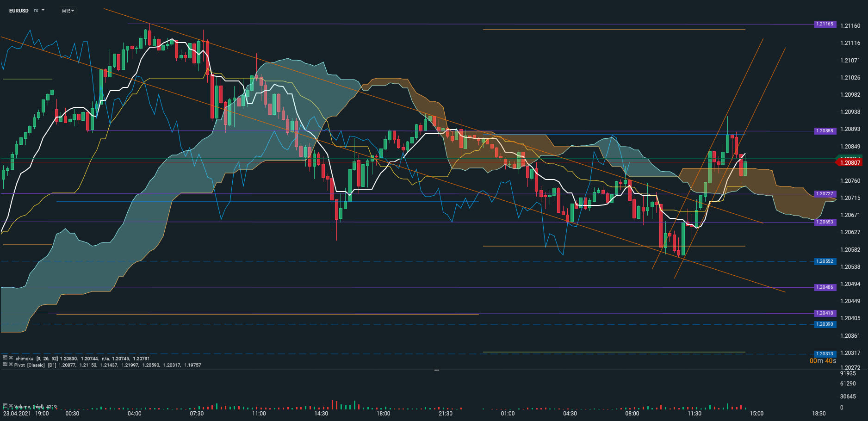Open Pivot indicator settings icon
This screenshot has width=868, height=421.
(5, 364)
